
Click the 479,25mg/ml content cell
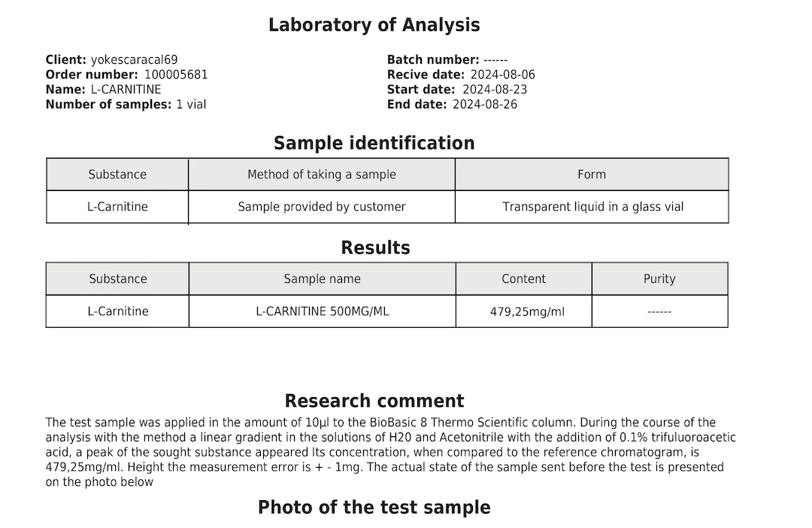pyautogui.click(x=523, y=311)
